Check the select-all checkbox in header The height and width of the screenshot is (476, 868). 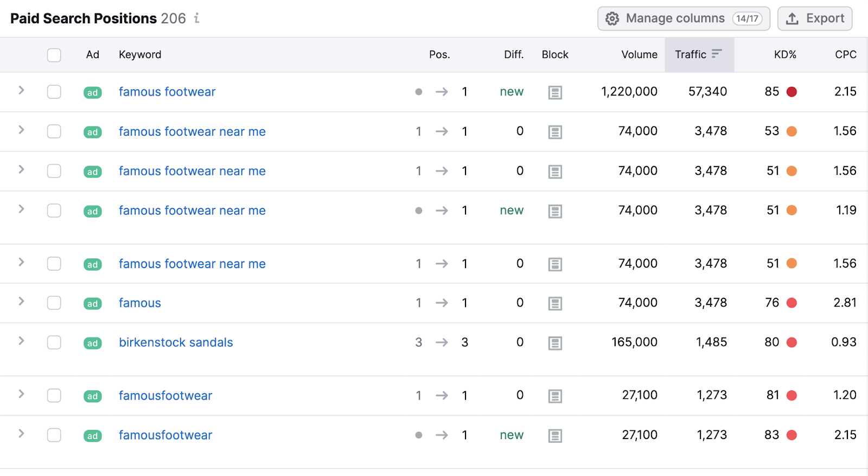click(x=54, y=55)
